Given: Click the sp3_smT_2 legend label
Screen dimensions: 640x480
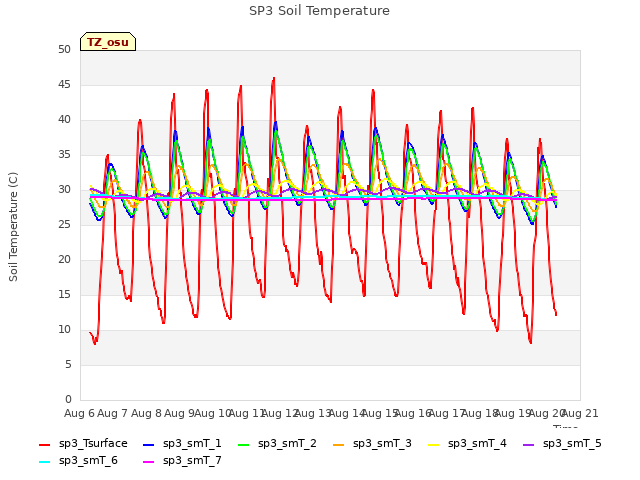Looking at the screenshot, I should (287, 443).
